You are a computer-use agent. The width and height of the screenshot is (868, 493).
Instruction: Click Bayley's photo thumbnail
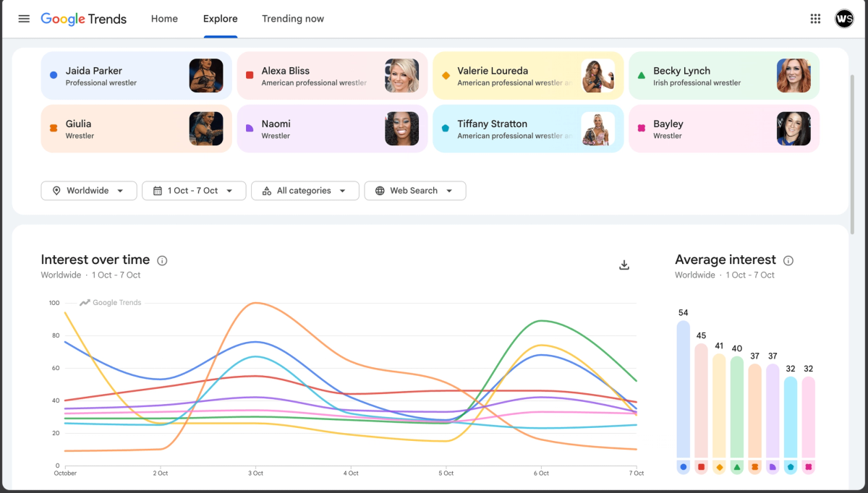[794, 129]
